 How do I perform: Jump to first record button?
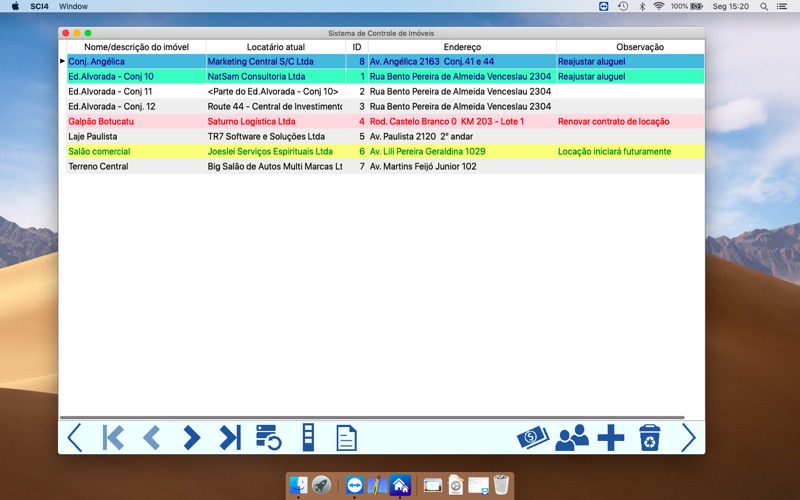pyautogui.click(x=113, y=437)
